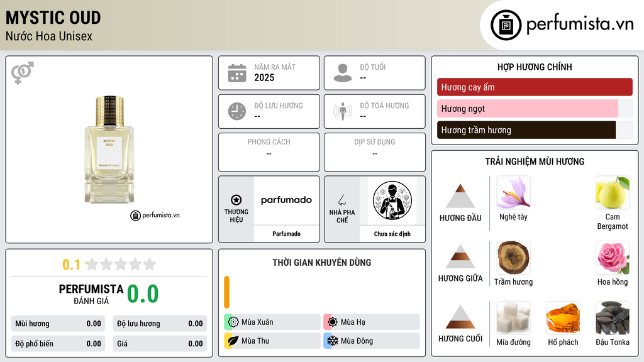Click the calendar icon for Năm ra mắt
Screen dimensions: 644x362
[x=237, y=73]
